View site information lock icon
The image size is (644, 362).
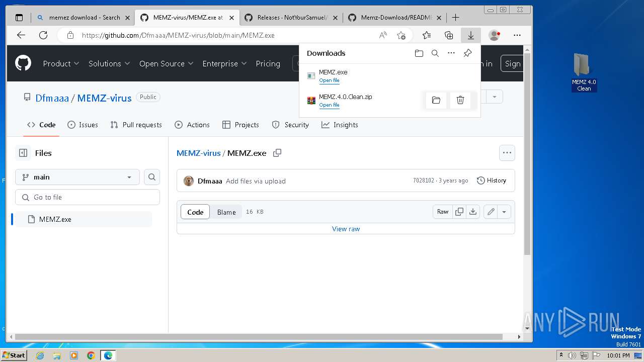pos(70,35)
